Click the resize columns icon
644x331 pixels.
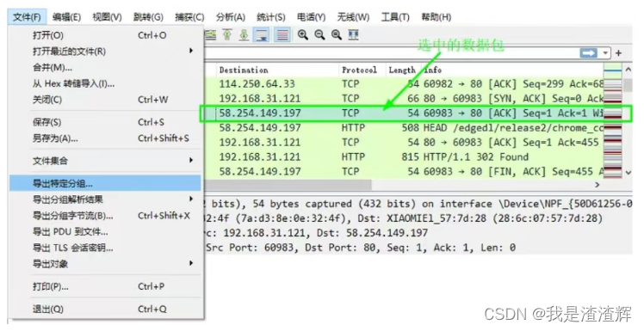[x=353, y=35]
